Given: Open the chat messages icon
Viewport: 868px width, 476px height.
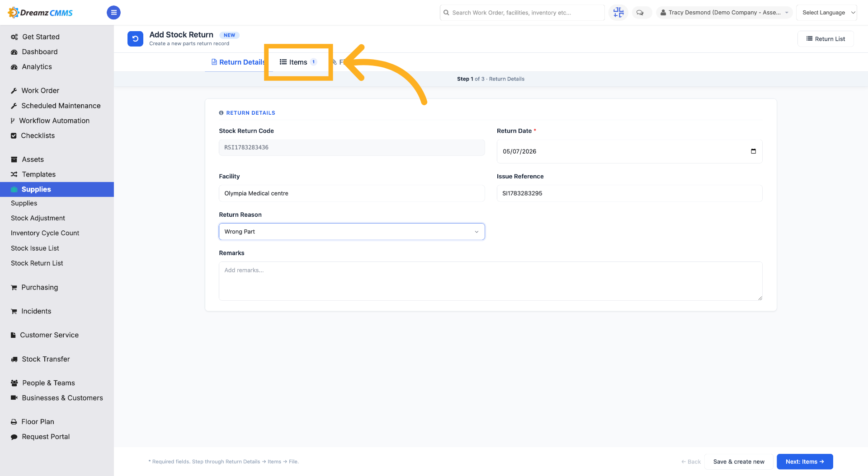Looking at the screenshot, I should [x=640, y=13].
